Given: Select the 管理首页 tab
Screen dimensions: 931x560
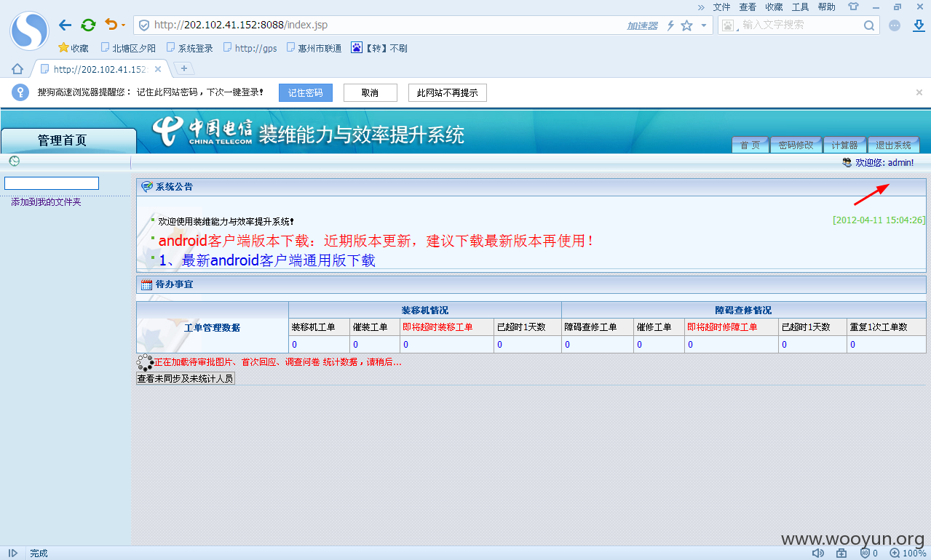Looking at the screenshot, I should point(68,140).
